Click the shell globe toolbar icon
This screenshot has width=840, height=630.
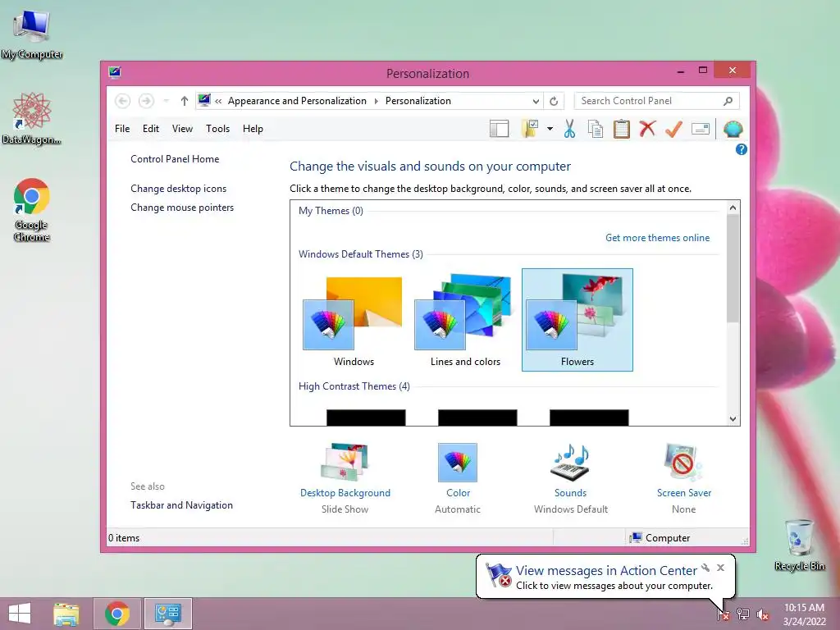[x=733, y=129]
